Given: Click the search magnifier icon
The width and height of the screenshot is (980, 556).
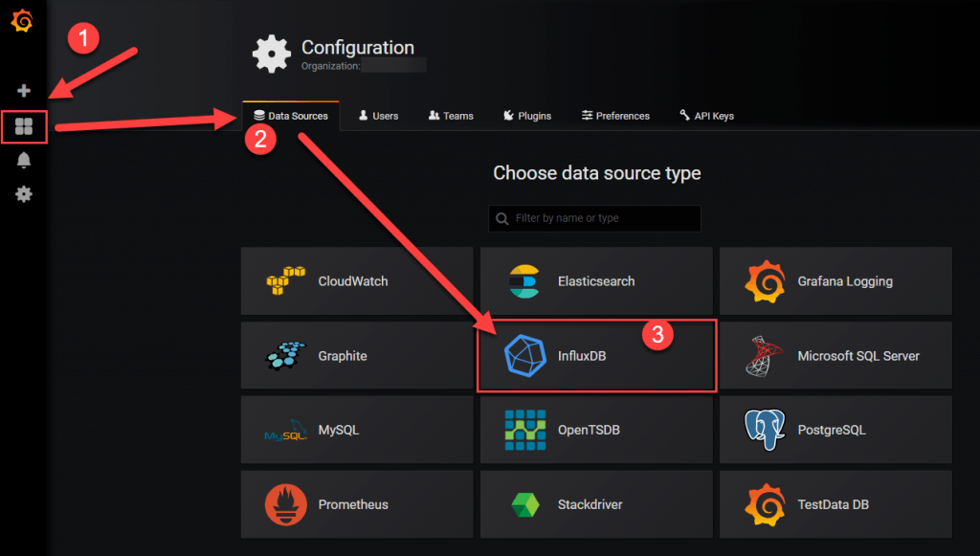Looking at the screenshot, I should tap(501, 218).
